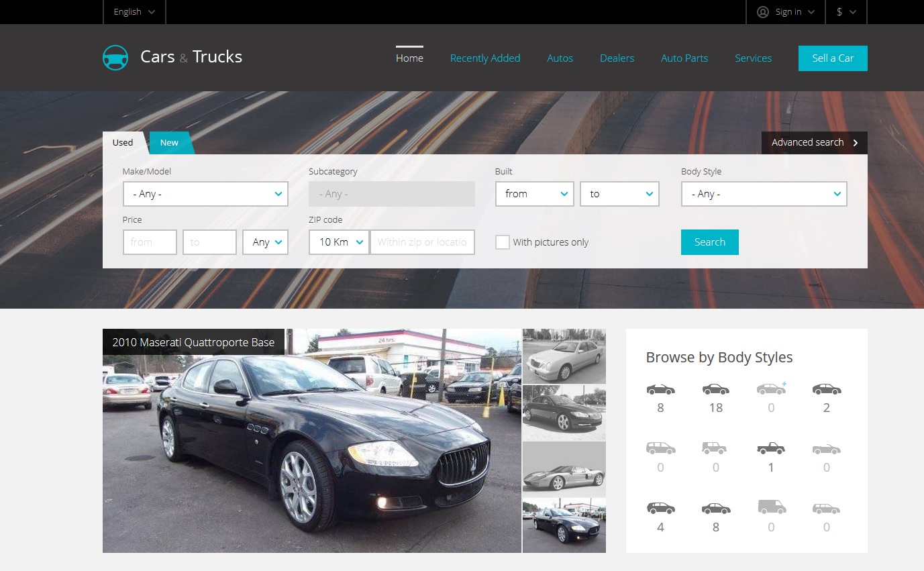Select the grayed-out minivan body style icon
The width and height of the screenshot is (924, 571).
[x=660, y=448]
